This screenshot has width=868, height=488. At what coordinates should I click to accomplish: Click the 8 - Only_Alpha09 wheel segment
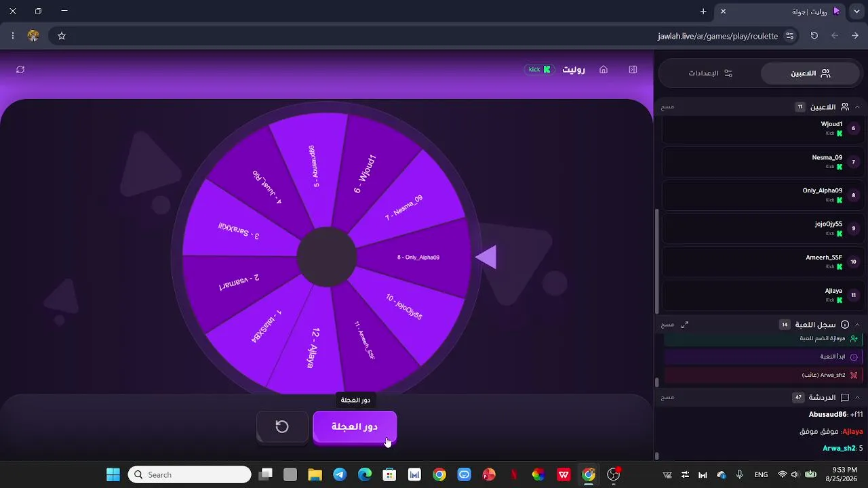(x=418, y=258)
